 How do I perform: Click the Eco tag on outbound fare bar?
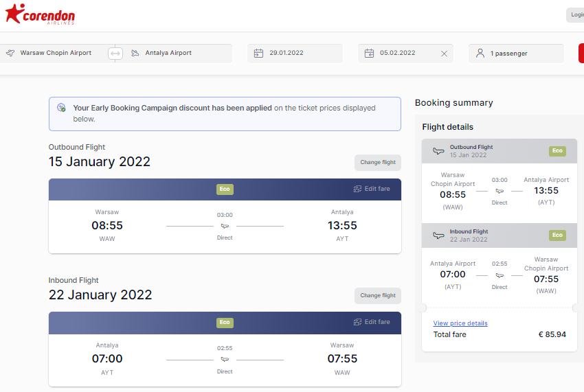pyautogui.click(x=225, y=189)
